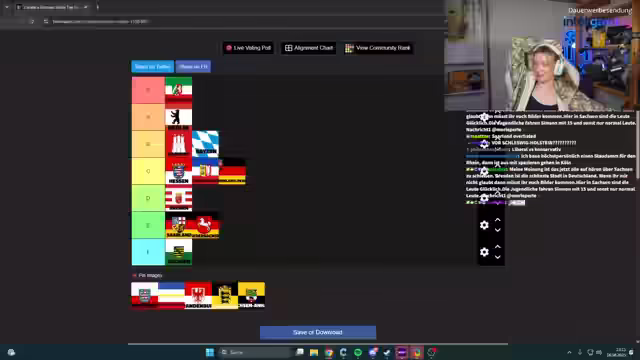
Task: Select the yellow C tier label cell
Action: pyautogui.click(x=148, y=171)
